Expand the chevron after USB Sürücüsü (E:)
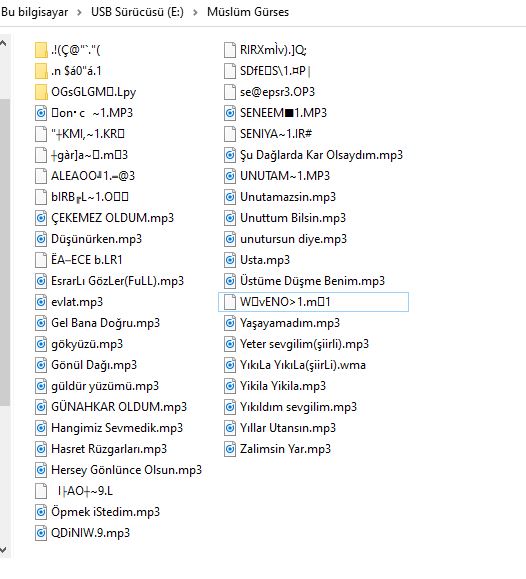The width and height of the screenshot is (526, 579). click(x=195, y=12)
